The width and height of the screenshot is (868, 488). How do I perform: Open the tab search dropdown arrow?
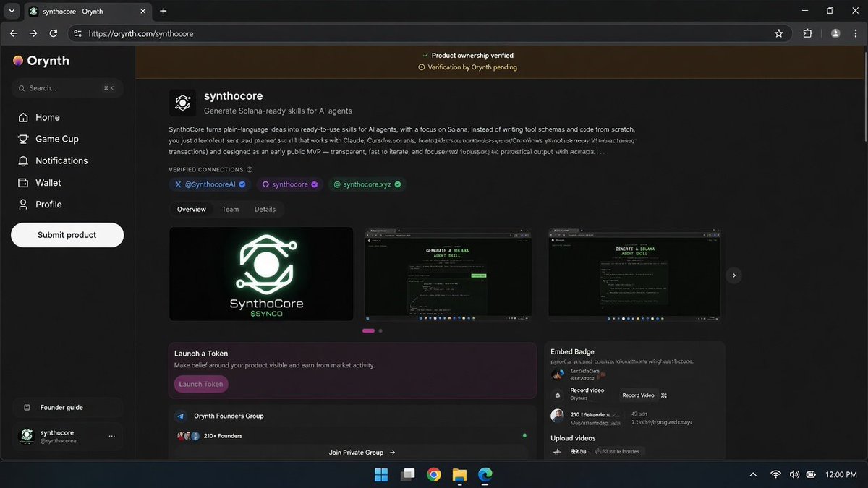[12, 11]
